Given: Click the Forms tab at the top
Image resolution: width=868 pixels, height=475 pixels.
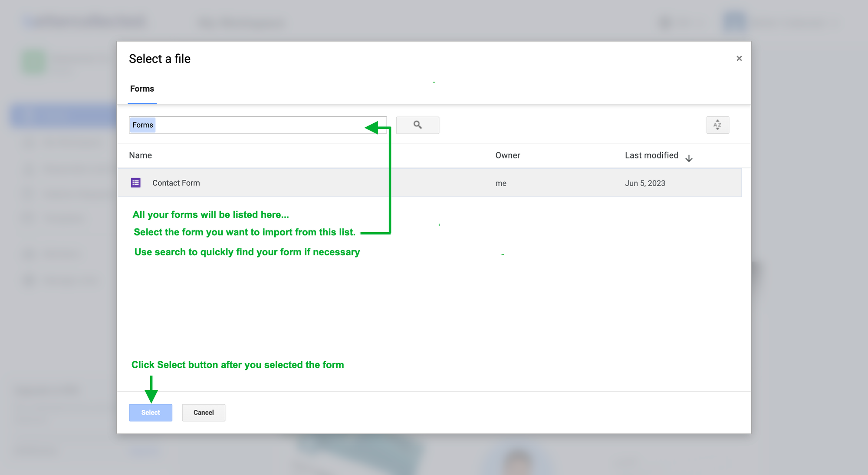Looking at the screenshot, I should pos(142,88).
